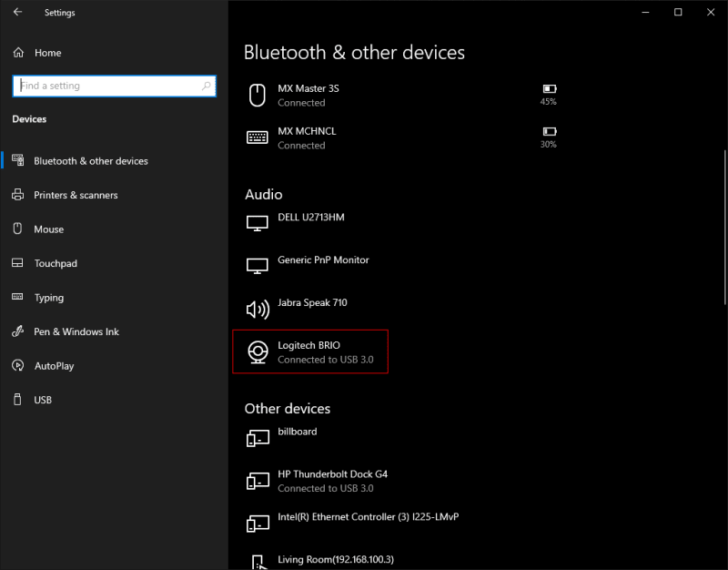Select Logitech BRIO device name
This screenshot has height=570, width=728.
click(308, 345)
